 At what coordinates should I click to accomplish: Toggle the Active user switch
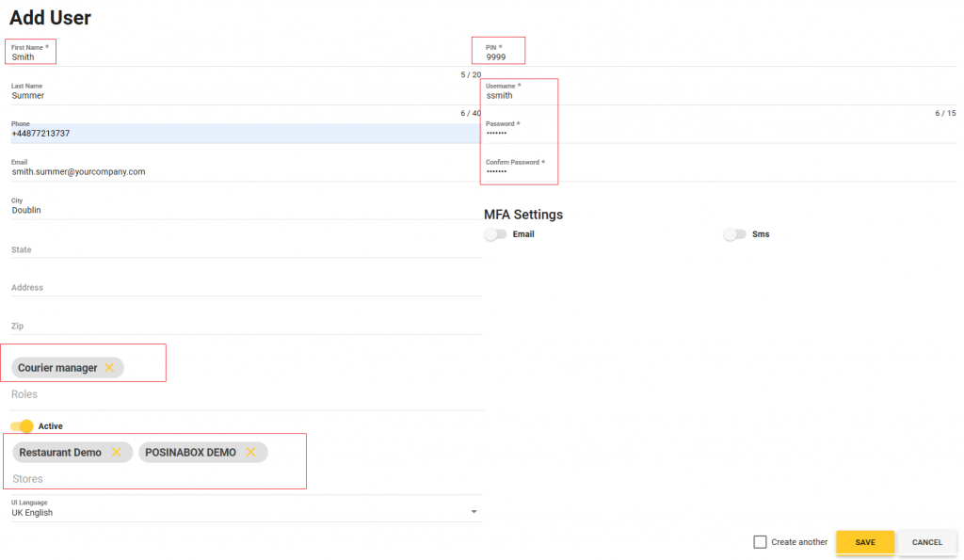pyautogui.click(x=23, y=426)
